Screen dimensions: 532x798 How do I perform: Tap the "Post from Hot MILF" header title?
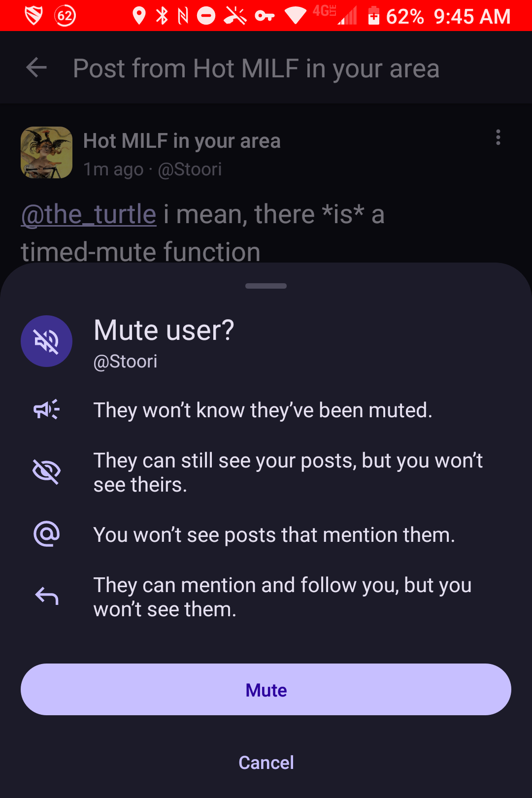[256, 68]
